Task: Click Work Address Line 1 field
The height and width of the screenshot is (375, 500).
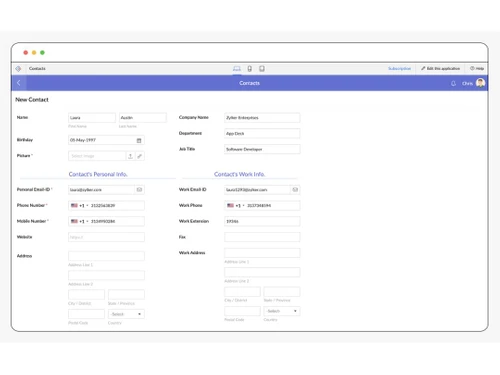Action: click(x=262, y=253)
